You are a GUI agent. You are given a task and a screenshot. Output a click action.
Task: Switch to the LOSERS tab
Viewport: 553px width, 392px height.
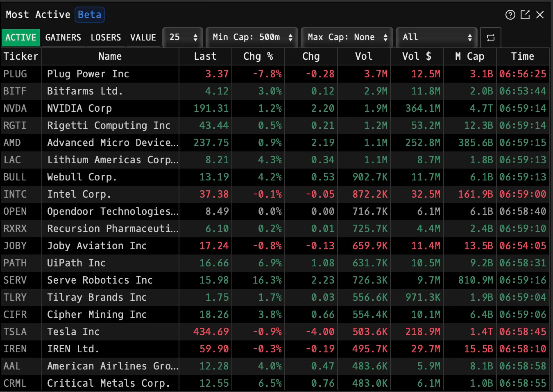[106, 38]
